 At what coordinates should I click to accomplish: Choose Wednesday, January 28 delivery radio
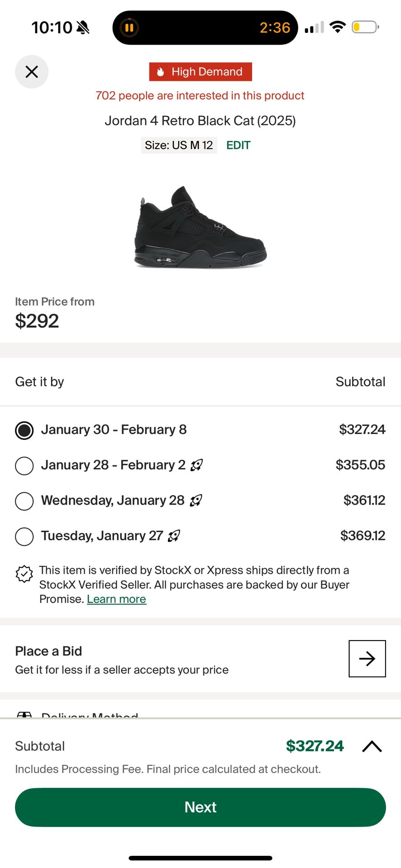[x=24, y=501]
